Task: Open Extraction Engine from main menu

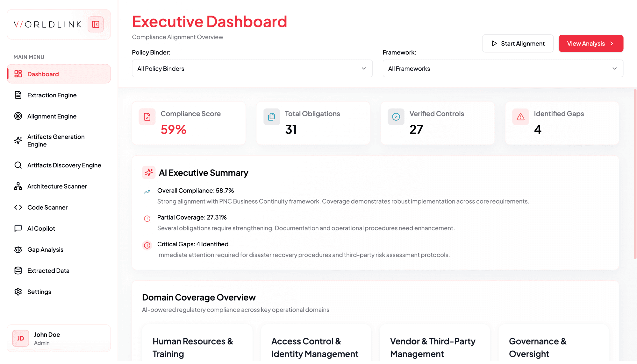Action: 52,95
